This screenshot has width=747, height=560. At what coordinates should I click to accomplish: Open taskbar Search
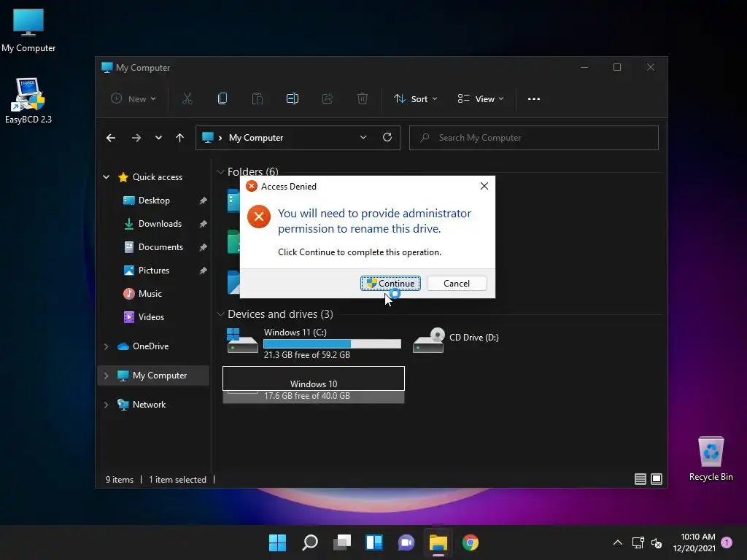click(x=309, y=542)
